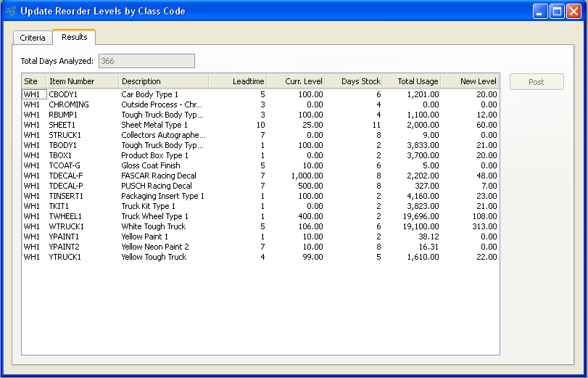
Task: Sort by Days Stock column header
Action: (354, 81)
